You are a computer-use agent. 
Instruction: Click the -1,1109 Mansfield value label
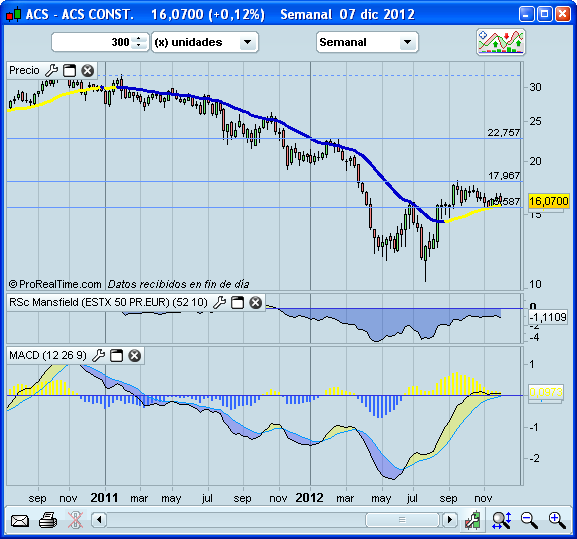coord(548,317)
